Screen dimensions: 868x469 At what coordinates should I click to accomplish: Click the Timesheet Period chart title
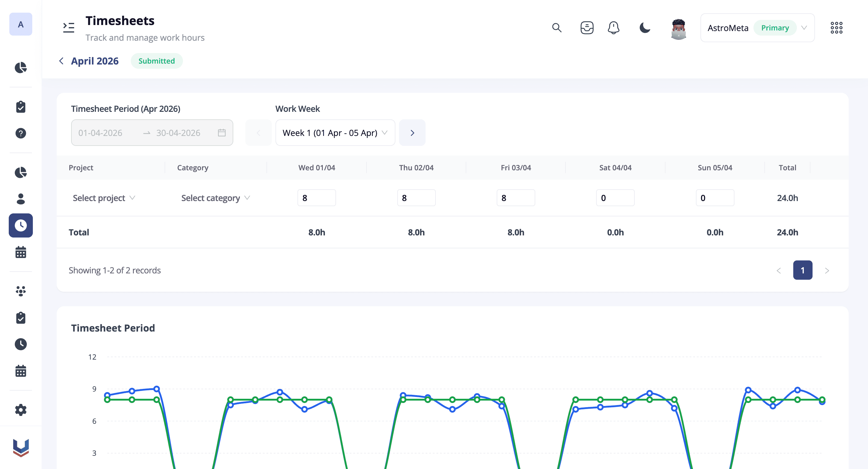coord(113,328)
